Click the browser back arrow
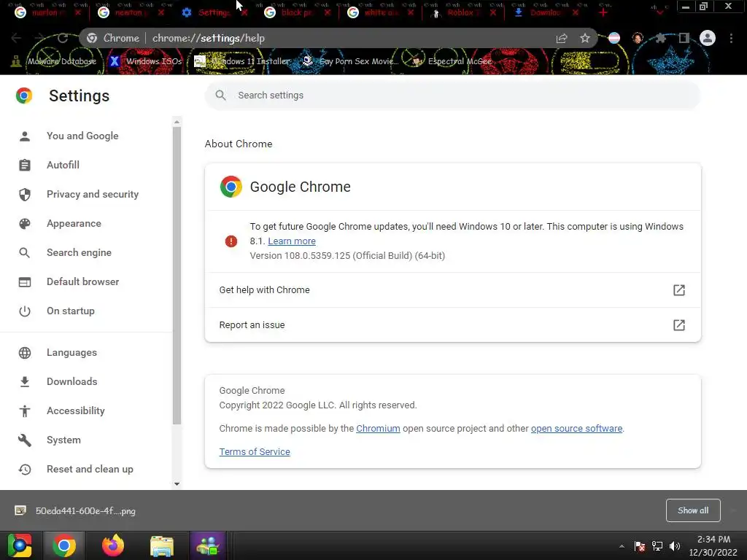 click(16, 38)
